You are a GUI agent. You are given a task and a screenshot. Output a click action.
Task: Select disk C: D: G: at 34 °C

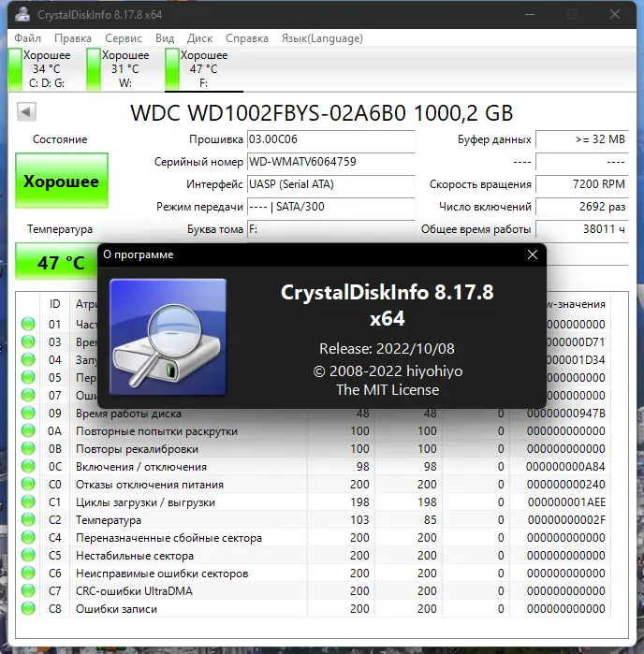(40, 69)
